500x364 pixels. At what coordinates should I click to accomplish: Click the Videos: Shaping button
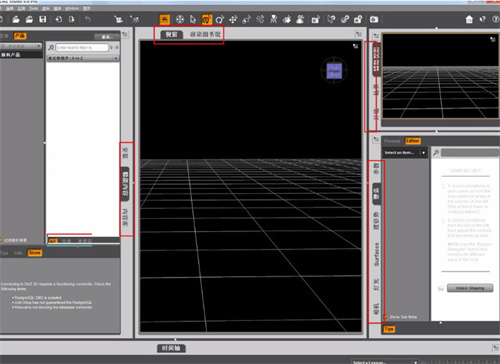(x=470, y=288)
